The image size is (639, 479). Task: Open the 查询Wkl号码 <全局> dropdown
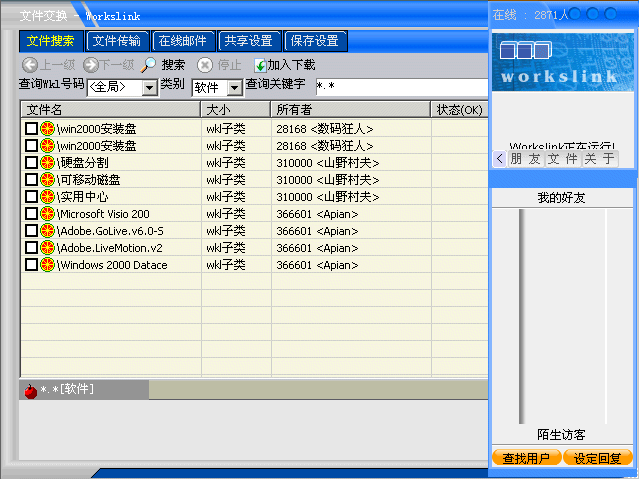click(150, 87)
